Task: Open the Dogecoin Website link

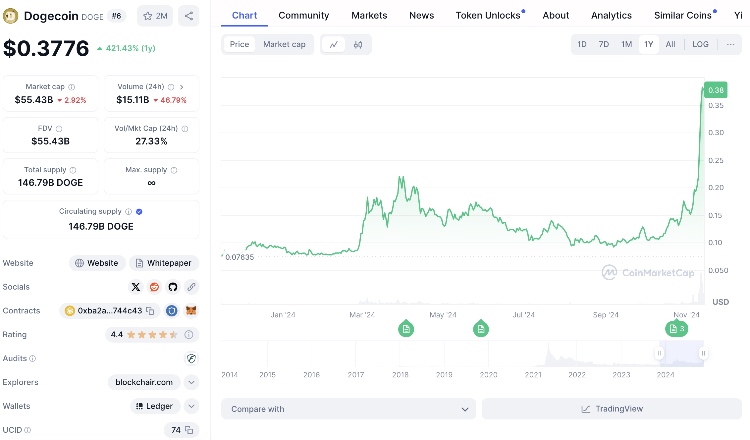Action: [97, 263]
